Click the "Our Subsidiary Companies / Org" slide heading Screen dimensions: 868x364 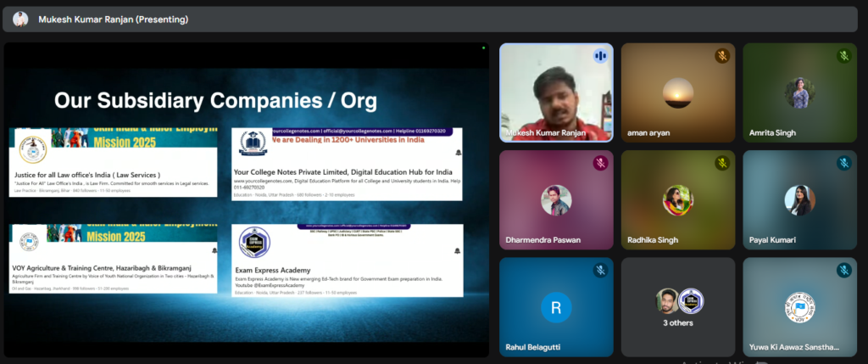(x=216, y=101)
